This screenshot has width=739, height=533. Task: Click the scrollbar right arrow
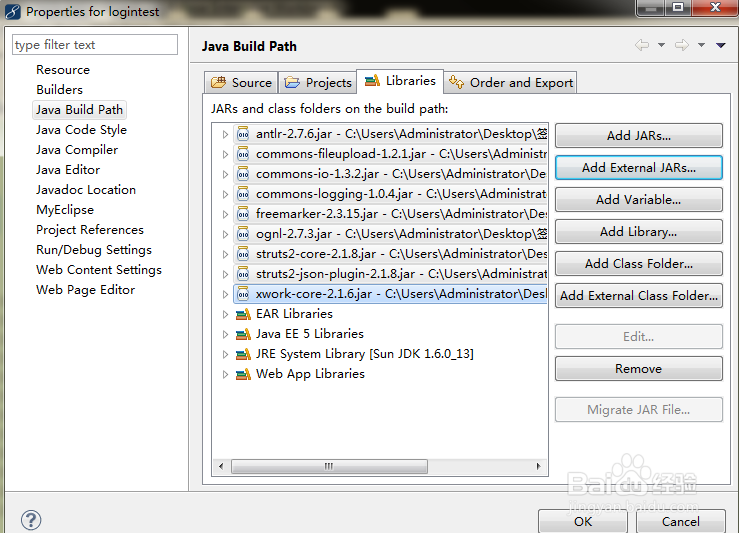(538, 467)
